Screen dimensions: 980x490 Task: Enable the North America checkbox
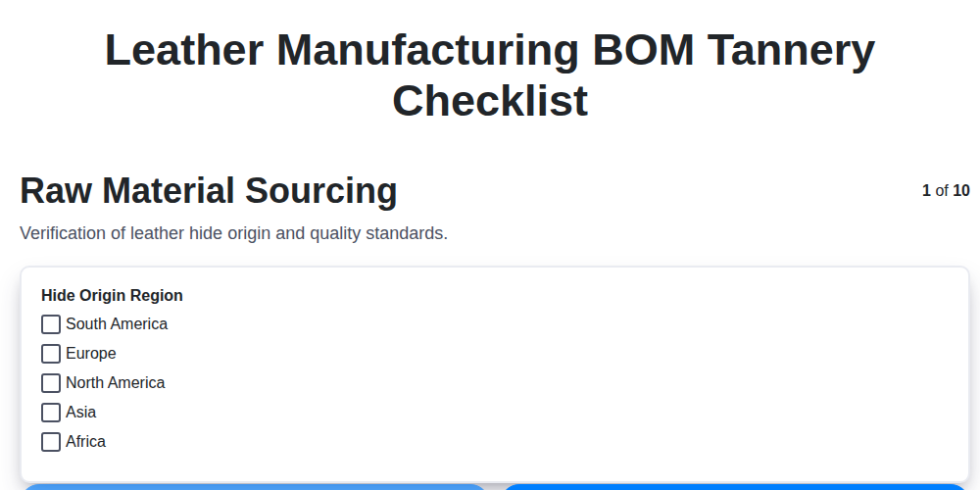tap(51, 383)
